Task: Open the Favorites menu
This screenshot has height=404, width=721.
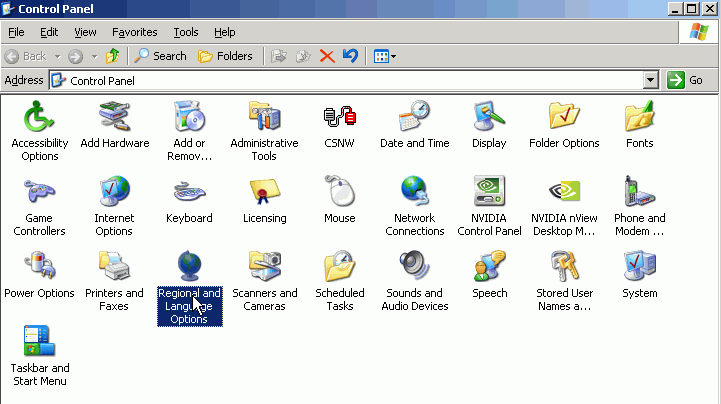Action: click(x=134, y=32)
